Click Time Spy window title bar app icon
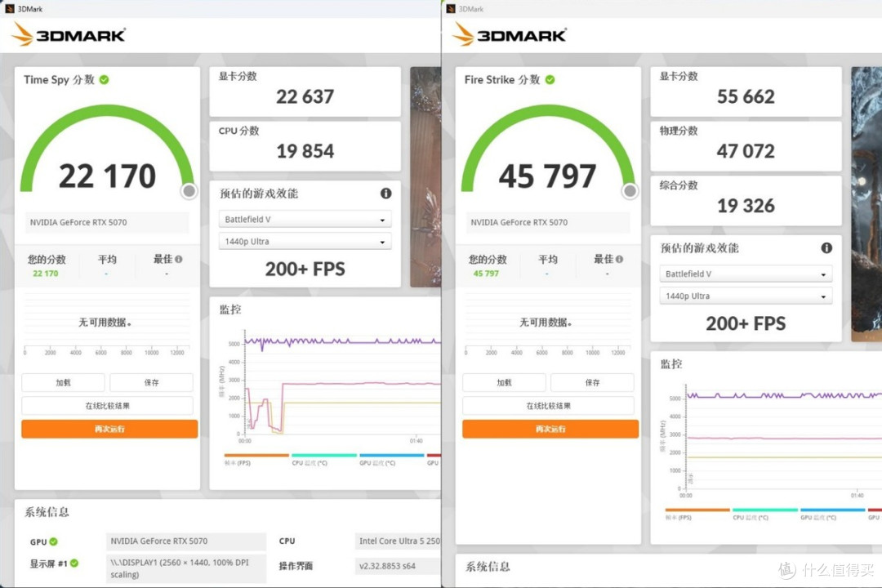882x588 pixels. pos(9,8)
